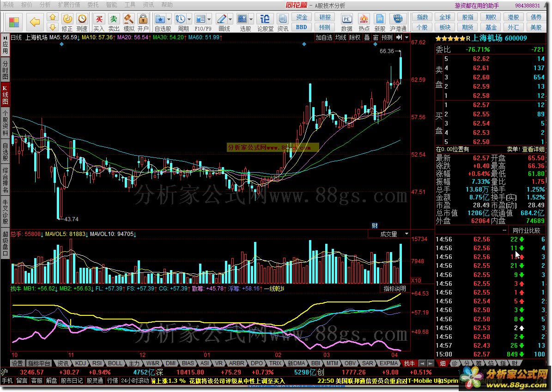The height and width of the screenshot is (392, 552).
Task: Select the BOLL indicator tab
Action: pyautogui.click(x=115, y=363)
